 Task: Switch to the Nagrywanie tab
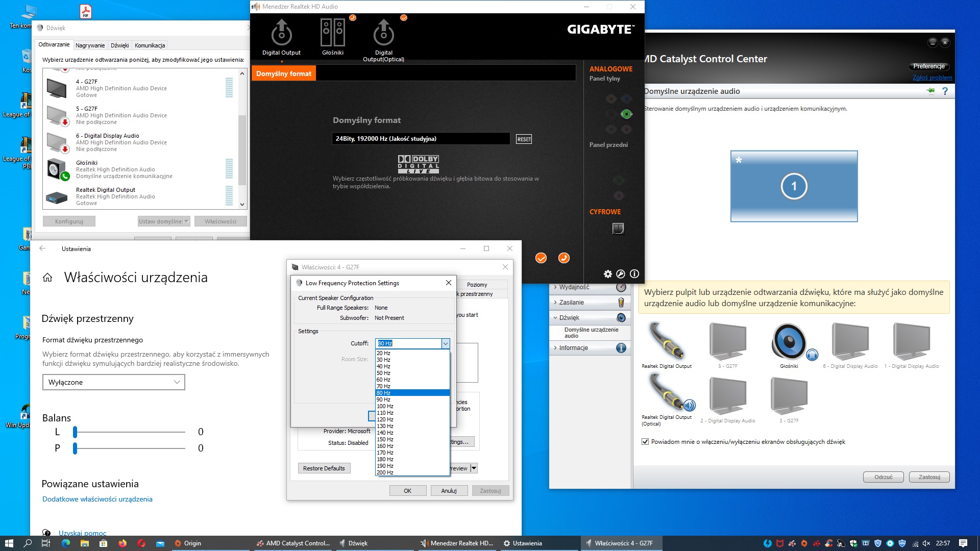(x=90, y=45)
